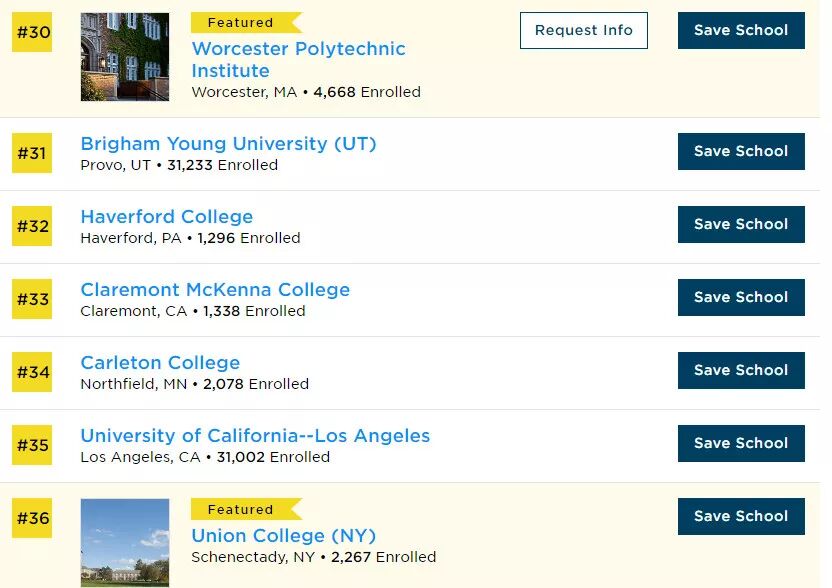
Task: Open Union College (NY) profile
Action: pyautogui.click(x=283, y=535)
